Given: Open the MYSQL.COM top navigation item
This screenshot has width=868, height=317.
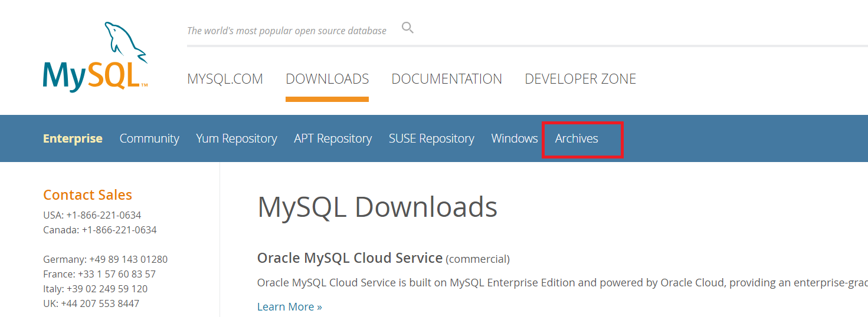Looking at the screenshot, I should [x=225, y=79].
